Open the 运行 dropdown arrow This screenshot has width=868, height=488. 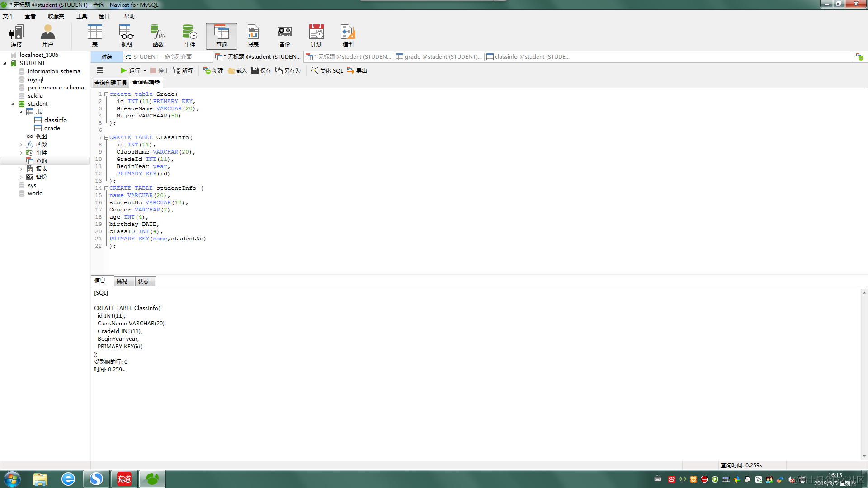point(145,70)
